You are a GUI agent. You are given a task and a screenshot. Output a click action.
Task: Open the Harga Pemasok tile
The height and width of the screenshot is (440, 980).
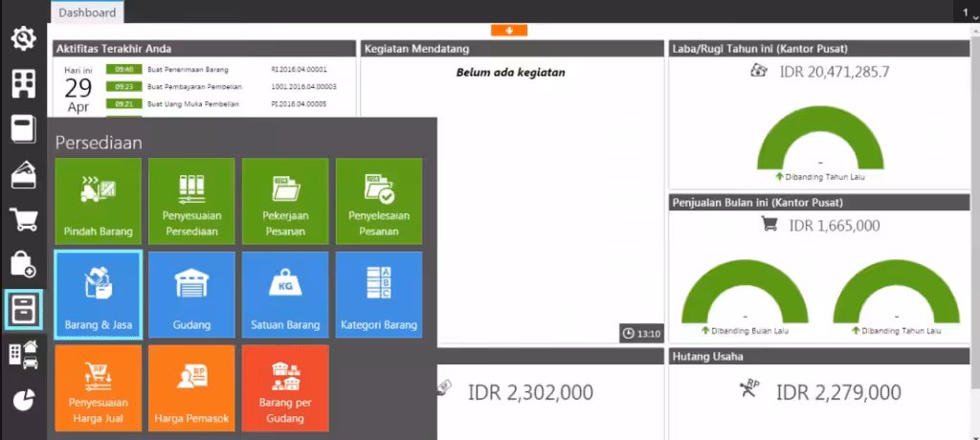[191, 388]
